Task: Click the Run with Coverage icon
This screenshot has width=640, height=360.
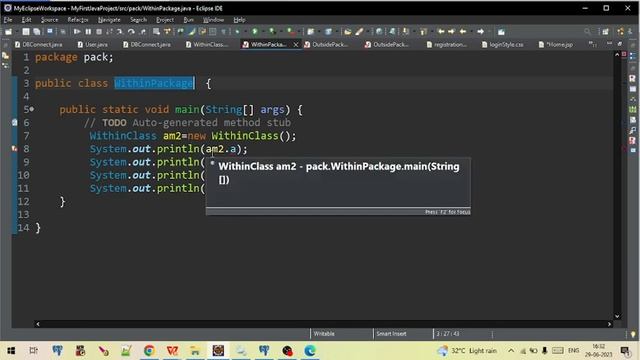Action: (272, 31)
